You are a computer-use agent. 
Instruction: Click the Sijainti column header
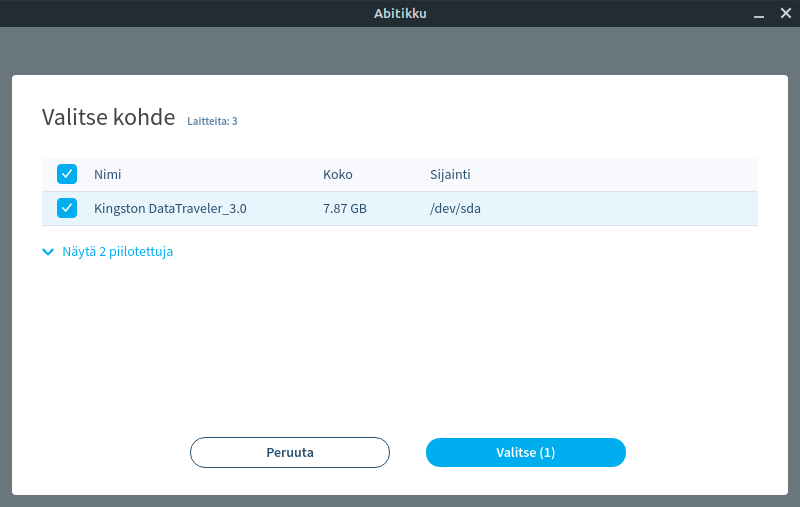click(x=450, y=175)
